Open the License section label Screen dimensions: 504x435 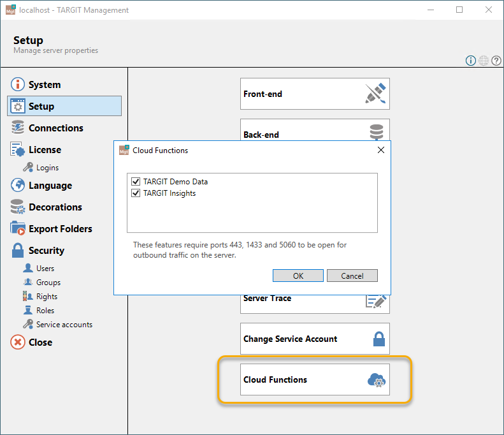coord(45,150)
